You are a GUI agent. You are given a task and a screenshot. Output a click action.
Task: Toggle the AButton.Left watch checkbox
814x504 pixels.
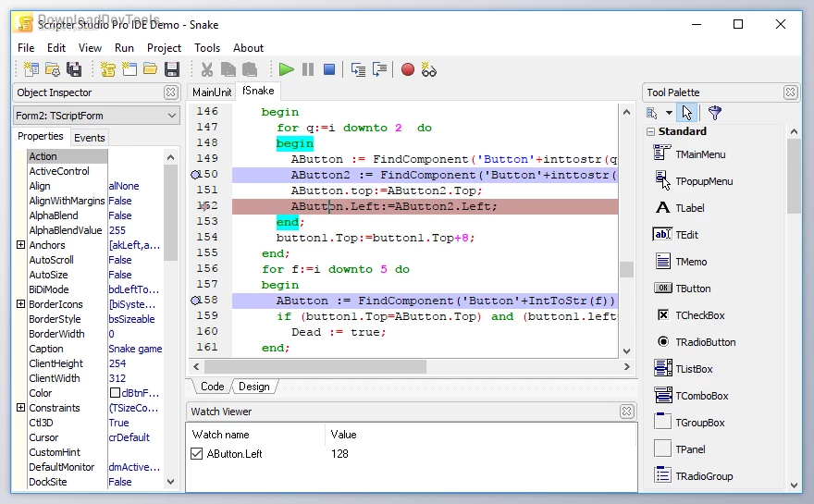tap(196, 454)
